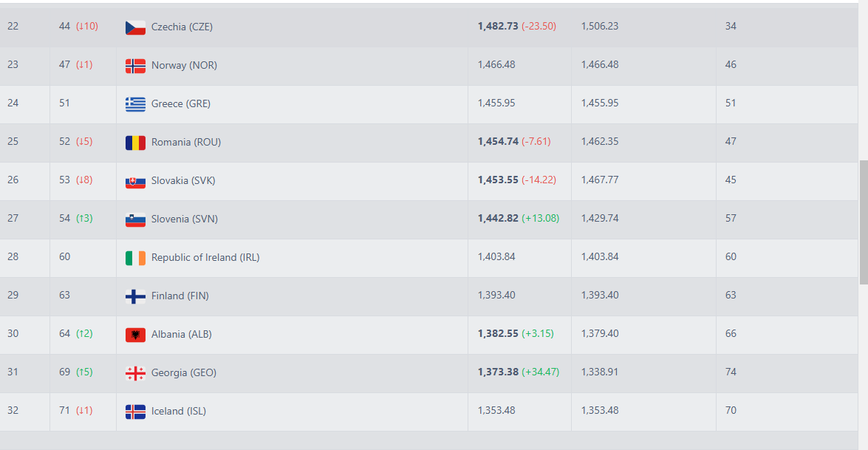Click Georgia's total points 1,373.38
The height and width of the screenshot is (450, 868).
click(x=498, y=372)
